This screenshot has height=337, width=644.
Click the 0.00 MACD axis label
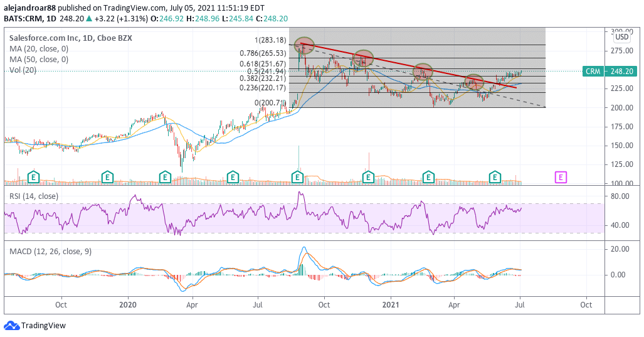click(x=618, y=274)
